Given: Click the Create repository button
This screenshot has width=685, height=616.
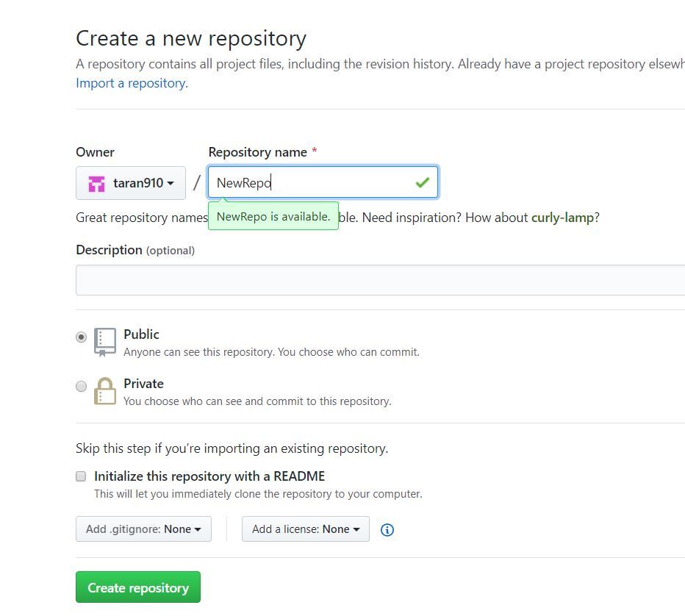Looking at the screenshot, I should (x=138, y=587).
